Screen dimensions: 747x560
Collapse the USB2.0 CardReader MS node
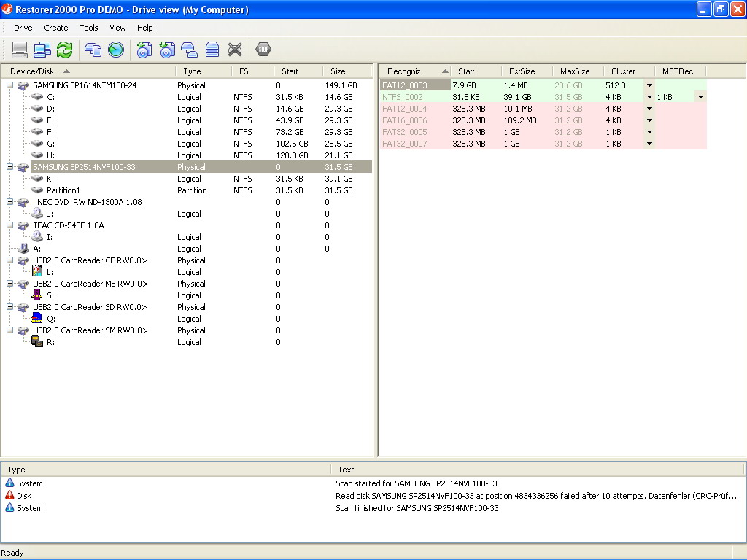[9, 284]
